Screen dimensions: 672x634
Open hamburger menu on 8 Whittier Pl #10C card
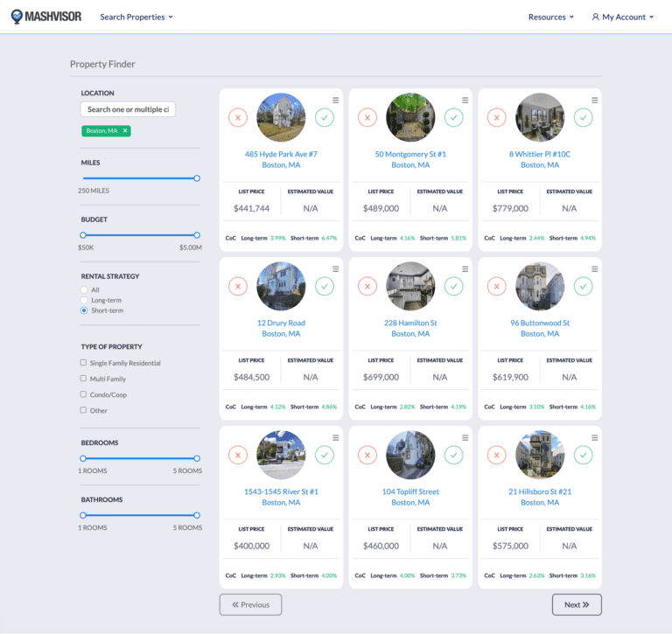point(595,101)
